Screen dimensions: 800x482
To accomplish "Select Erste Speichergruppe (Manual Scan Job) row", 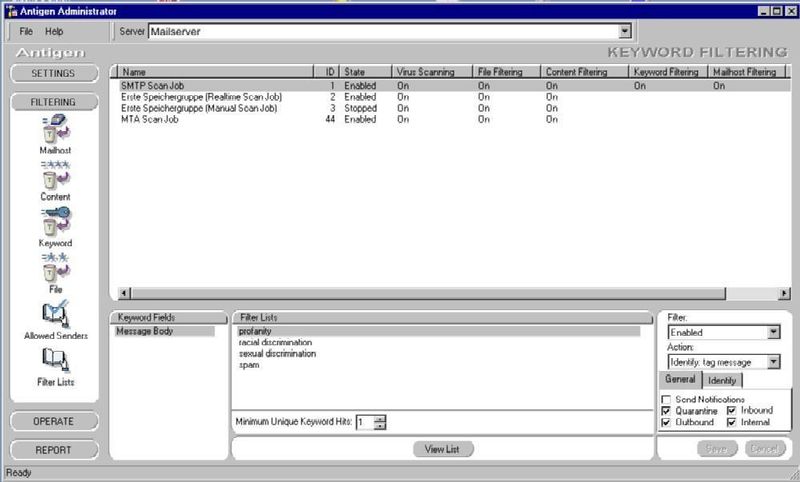I will pyautogui.click(x=455, y=108).
